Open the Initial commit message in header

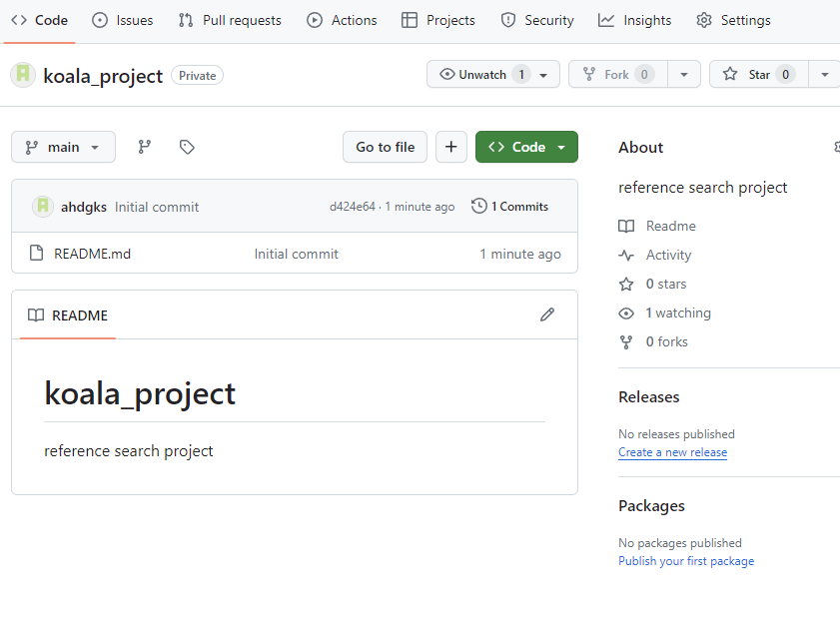coord(157,207)
